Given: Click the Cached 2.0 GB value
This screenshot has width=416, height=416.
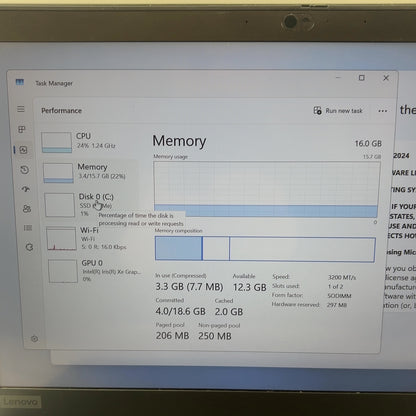Looking at the screenshot, I should [229, 312].
